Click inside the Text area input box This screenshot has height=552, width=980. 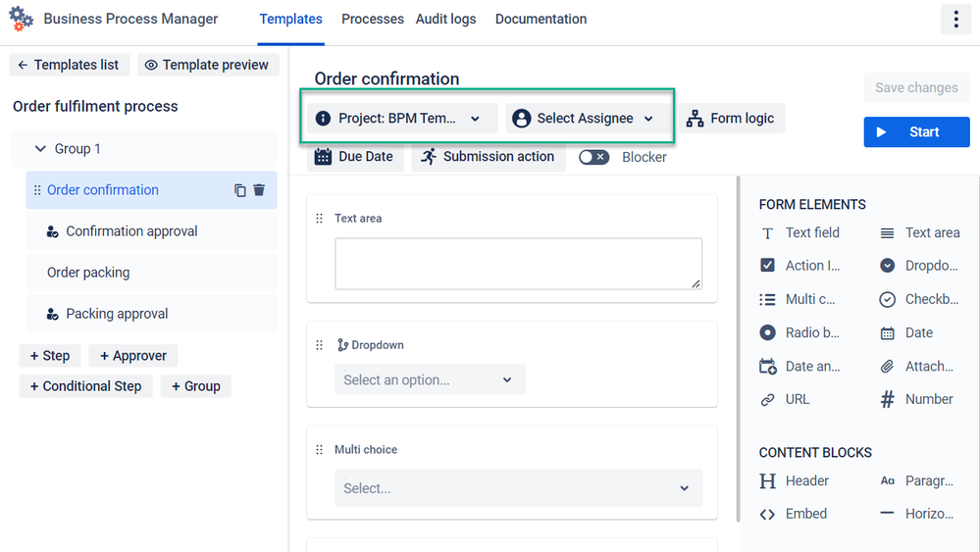(518, 264)
